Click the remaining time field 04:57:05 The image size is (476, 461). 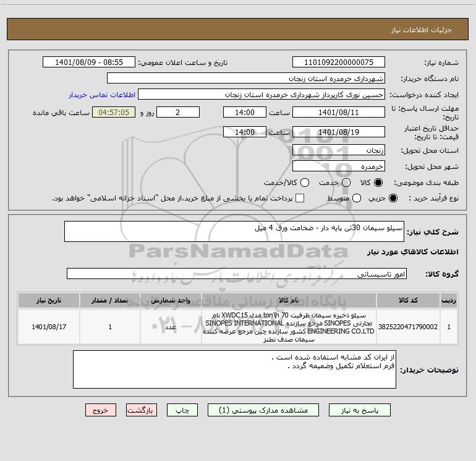(x=114, y=112)
